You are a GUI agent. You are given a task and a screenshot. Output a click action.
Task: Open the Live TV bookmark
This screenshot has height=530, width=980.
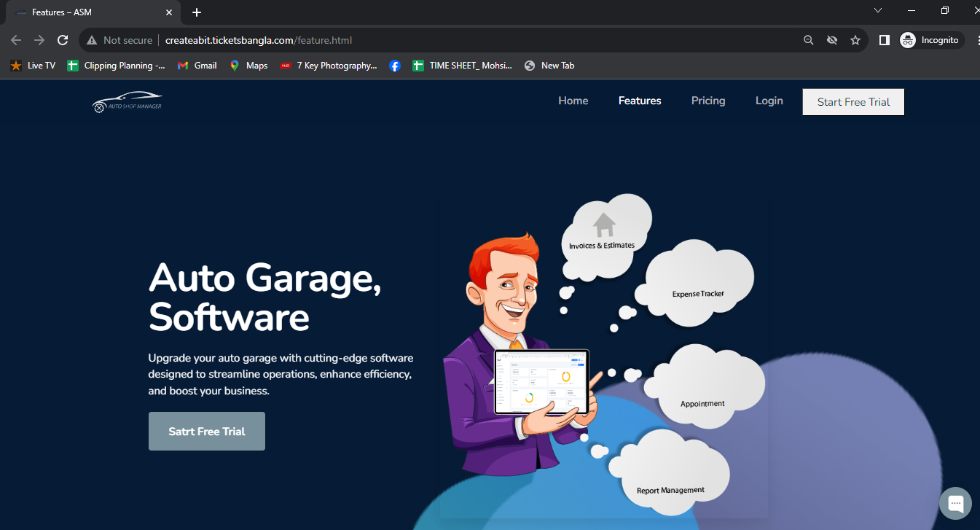pos(34,66)
